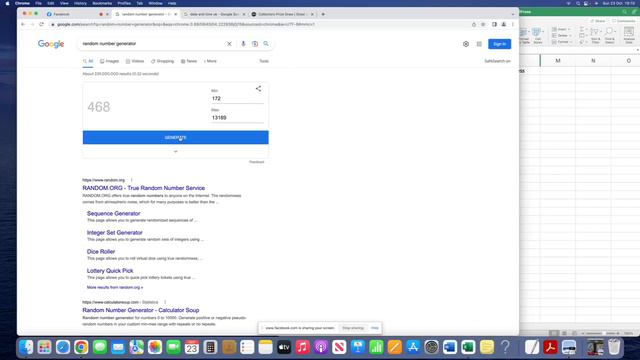Viewport: 640px width, 360px height.
Task: Click the Google logo
Action: pos(51,44)
